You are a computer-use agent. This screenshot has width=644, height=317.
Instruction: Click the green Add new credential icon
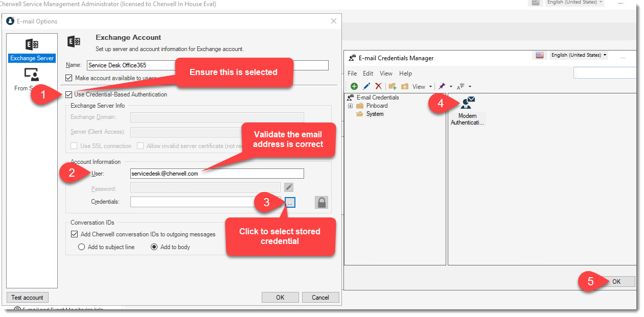[x=354, y=86]
